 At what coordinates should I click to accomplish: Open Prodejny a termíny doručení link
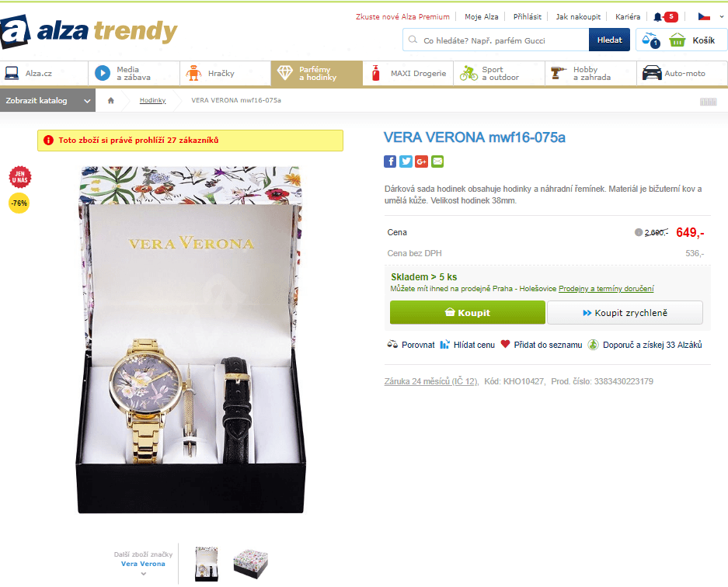click(x=606, y=289)
